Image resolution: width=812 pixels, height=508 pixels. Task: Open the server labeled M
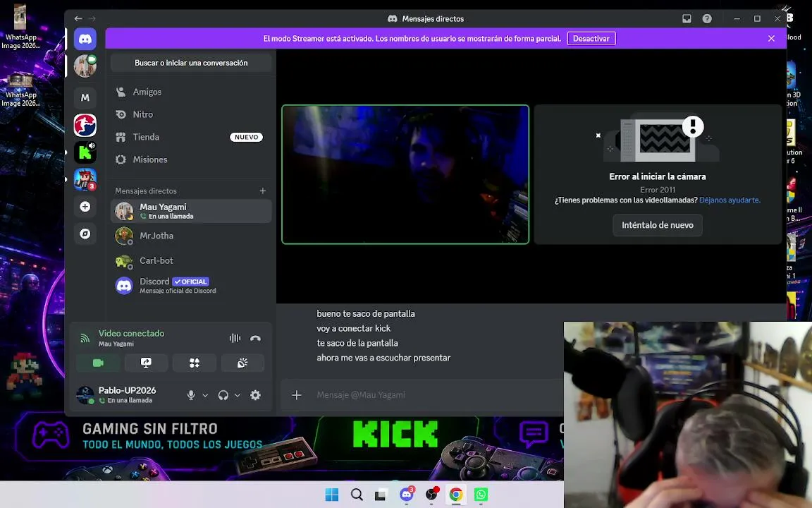85,97
